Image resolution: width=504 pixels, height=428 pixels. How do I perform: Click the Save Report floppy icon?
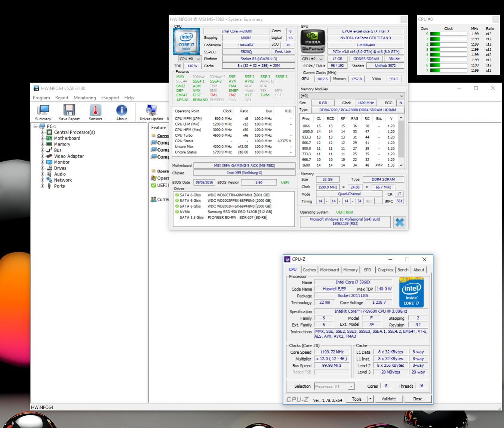click(x=69, y=110)
